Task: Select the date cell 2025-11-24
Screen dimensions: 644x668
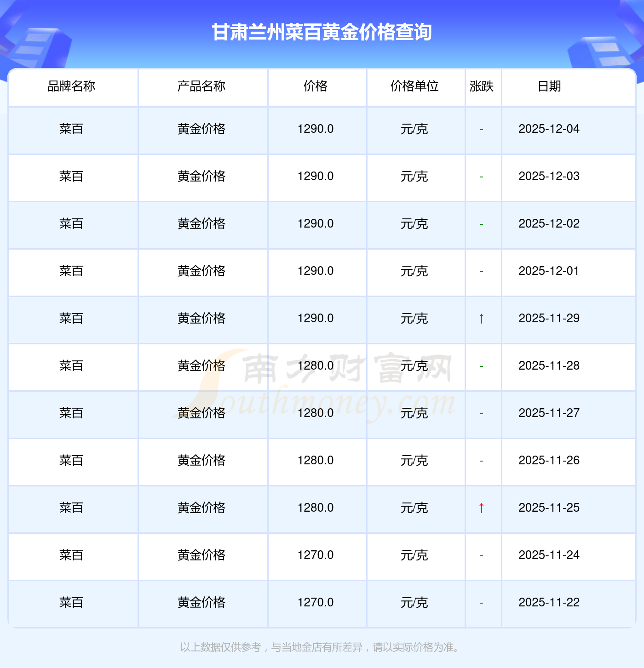Action: [549, 555]
